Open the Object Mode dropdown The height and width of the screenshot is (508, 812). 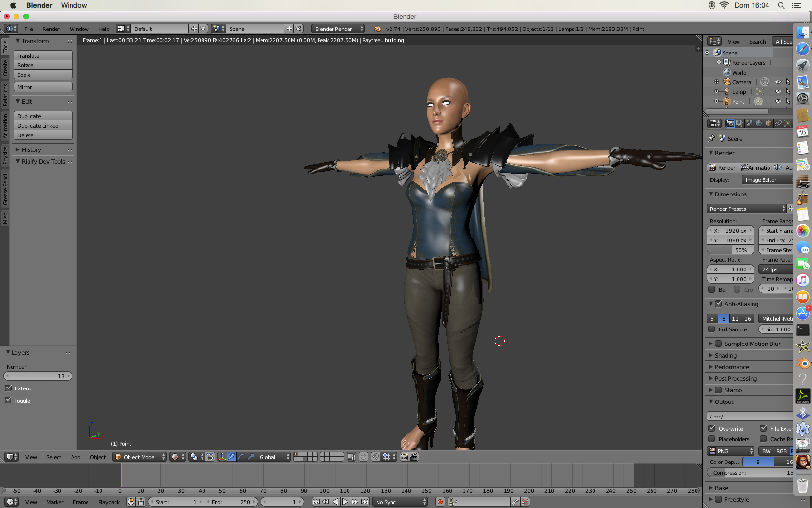click(140, 457)
